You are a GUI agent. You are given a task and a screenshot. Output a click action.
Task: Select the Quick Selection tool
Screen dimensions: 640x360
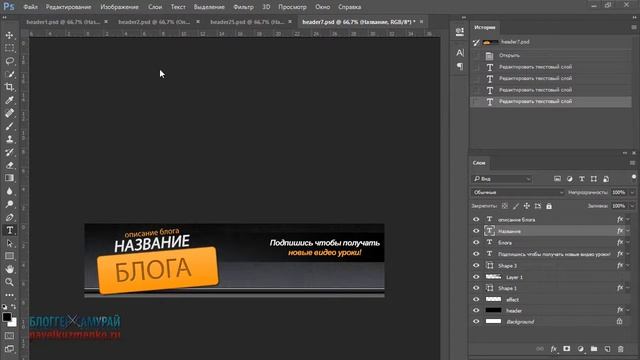pyautogui.click(x=9, y=74)
